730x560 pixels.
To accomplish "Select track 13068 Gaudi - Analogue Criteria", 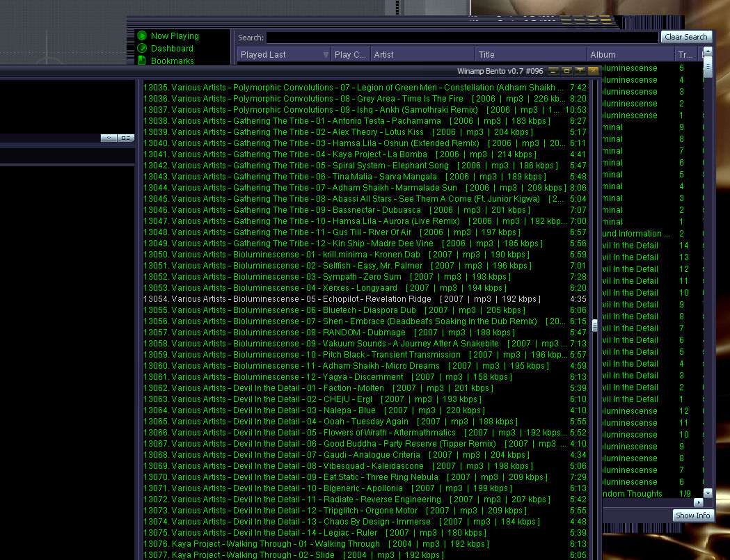I will click(365, 455).
